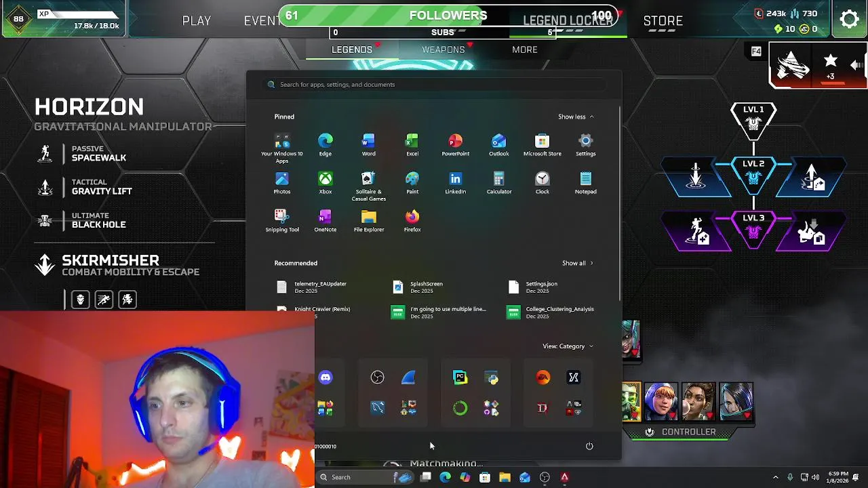Open "I'm going to use multiple line" file
Image resolution: width=868 pixels, height=488 pixels.
(439, 312)
